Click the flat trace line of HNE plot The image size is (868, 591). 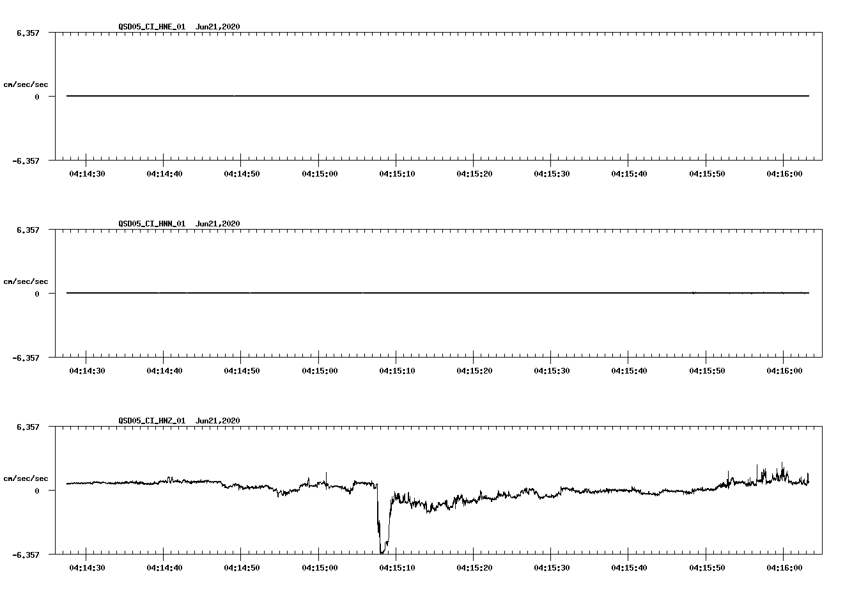[438, 96]
